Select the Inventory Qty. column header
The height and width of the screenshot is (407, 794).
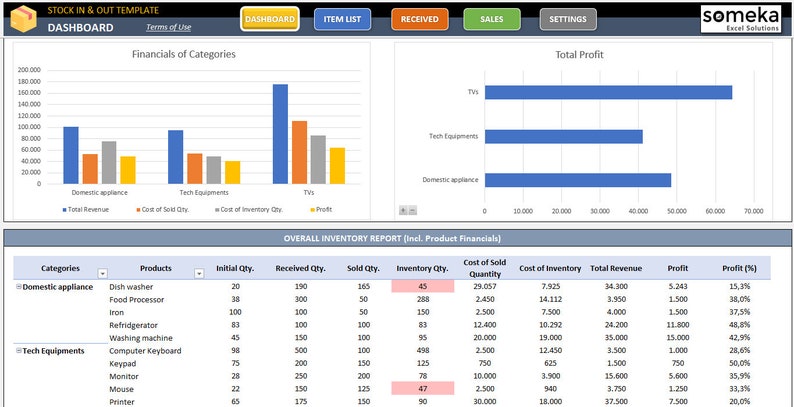click(422, 268)
